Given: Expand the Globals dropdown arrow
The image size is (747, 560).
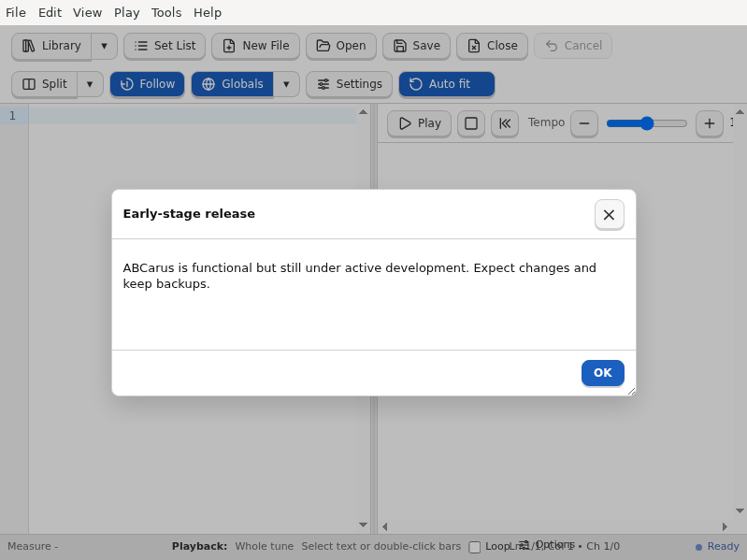Looking at the screenshot, I should 286,84.
